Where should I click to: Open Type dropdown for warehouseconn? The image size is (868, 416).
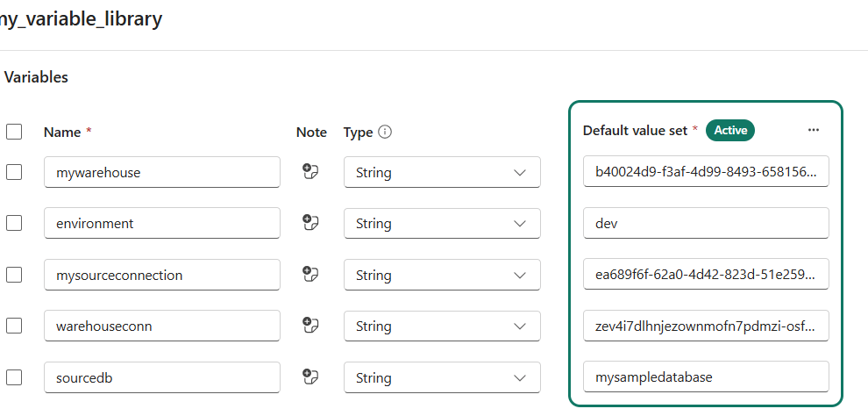coord(442,326)
